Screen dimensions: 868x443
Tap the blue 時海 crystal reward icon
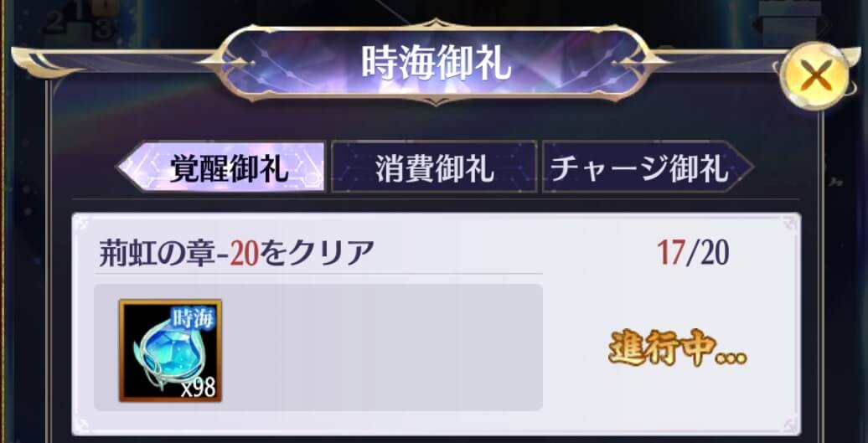pyautogui.click(x=171, y=351)
